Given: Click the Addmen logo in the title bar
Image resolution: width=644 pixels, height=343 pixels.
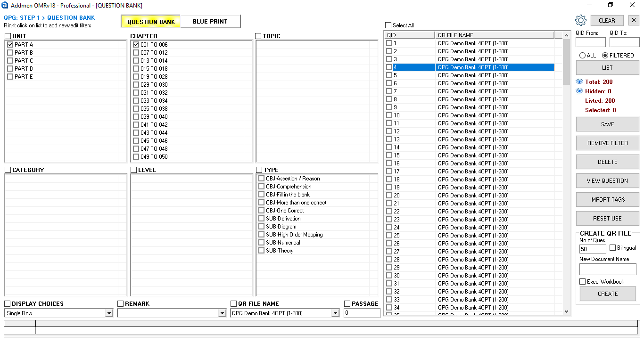Looking at the screenshot, I should [5, 5].
